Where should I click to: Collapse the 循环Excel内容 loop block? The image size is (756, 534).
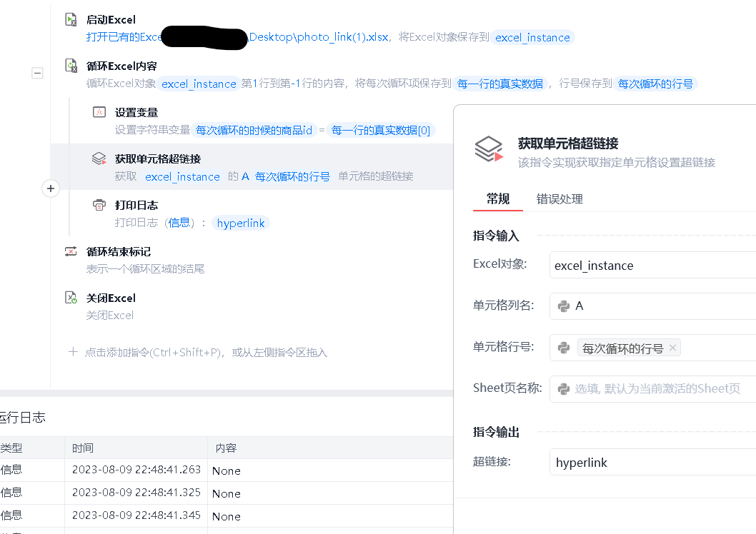click(38, 73)
